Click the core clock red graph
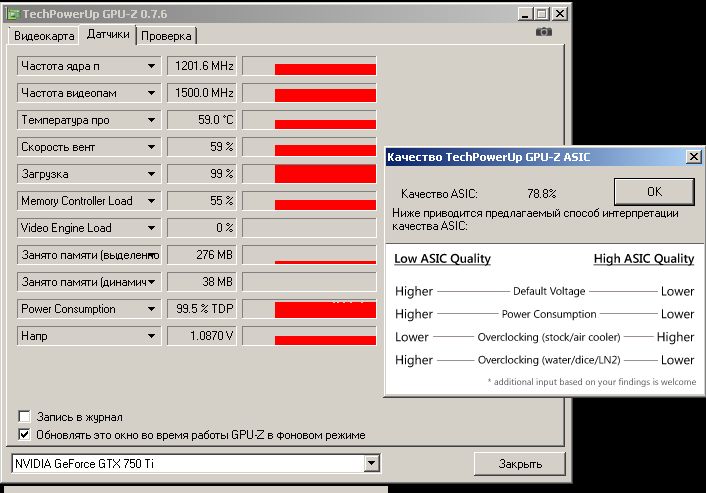This screenshot has height=493, width=706. (x=309, y=66)
